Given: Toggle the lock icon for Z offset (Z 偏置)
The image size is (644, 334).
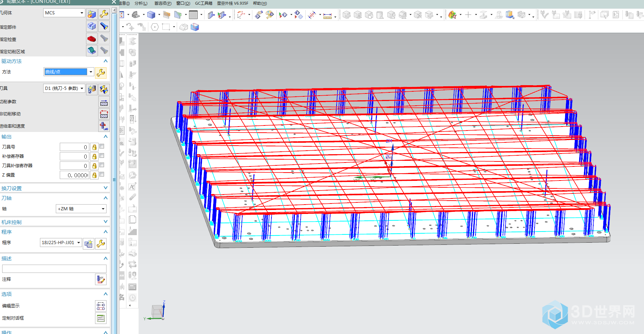Looking at the screenshot, I should point(94,175).
